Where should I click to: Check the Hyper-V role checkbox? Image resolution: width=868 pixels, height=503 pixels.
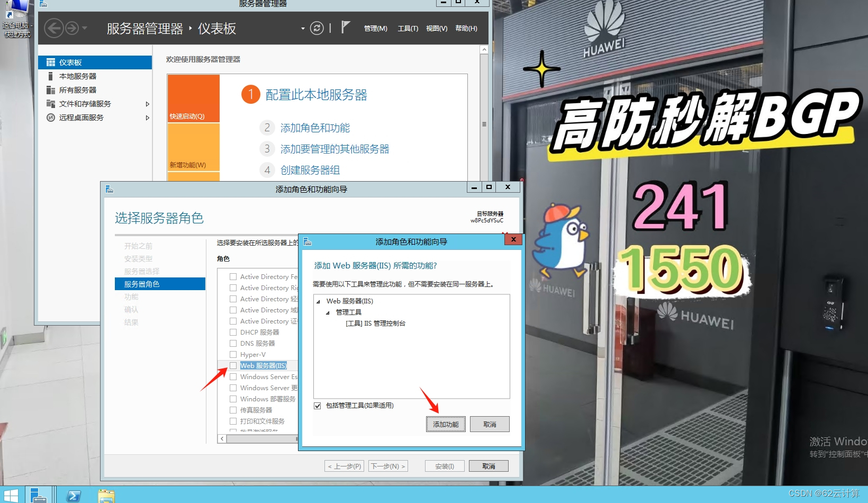pyautogui.click(x=233, y=354)
